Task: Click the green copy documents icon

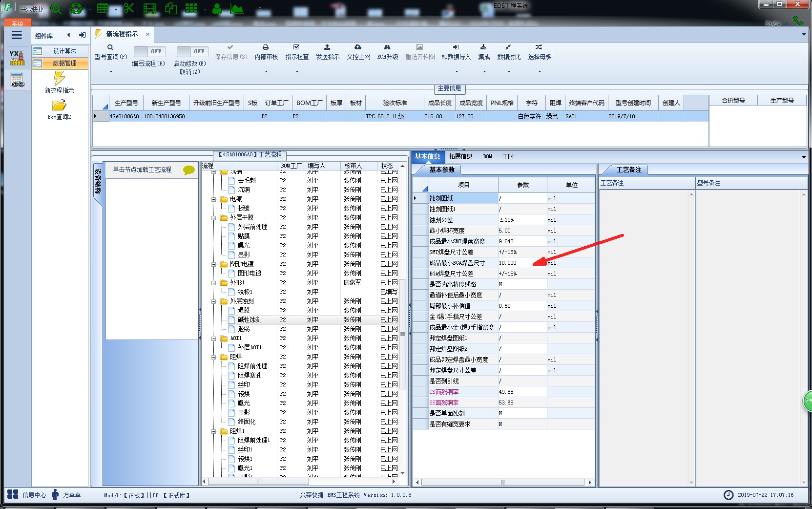Action: coord(171,8)
